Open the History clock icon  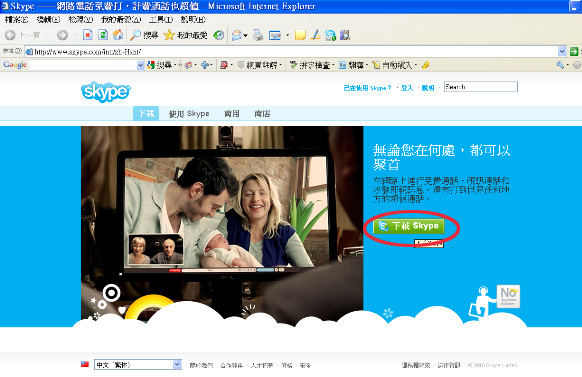[x=219, y=35]
